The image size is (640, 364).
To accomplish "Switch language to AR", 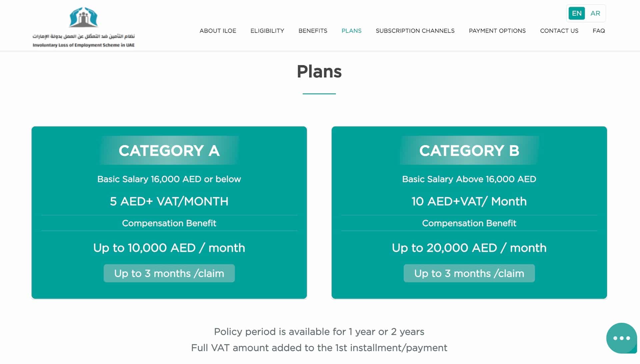I will [595, 13].
